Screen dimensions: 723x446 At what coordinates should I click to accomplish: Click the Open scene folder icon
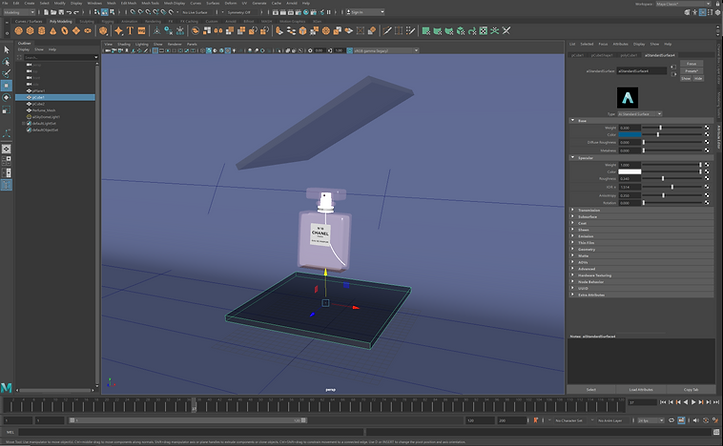pyautogui.click(x=53, y=12)
